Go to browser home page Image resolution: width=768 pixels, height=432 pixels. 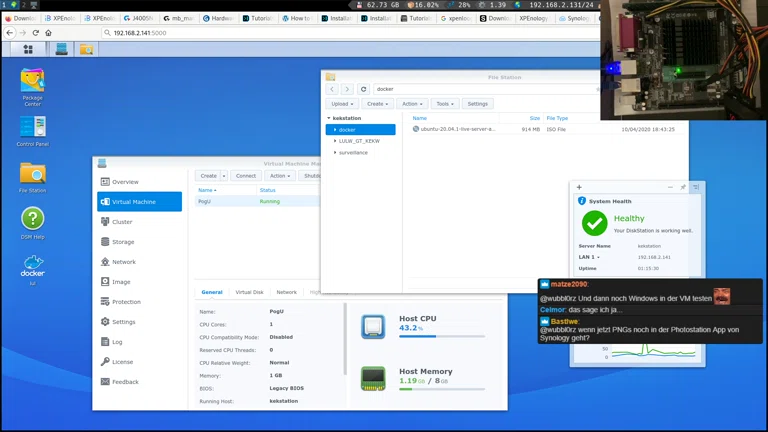click(x=48, y=33)
